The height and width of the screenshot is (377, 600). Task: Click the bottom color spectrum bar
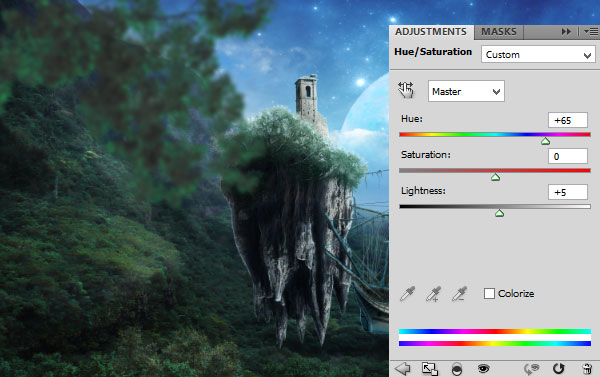[495, 343]
